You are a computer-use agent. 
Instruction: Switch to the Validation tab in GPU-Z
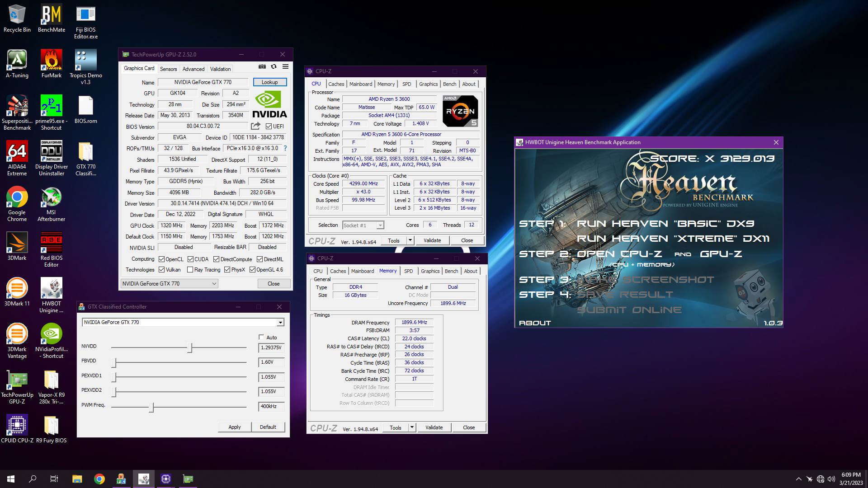click(220, 69)
